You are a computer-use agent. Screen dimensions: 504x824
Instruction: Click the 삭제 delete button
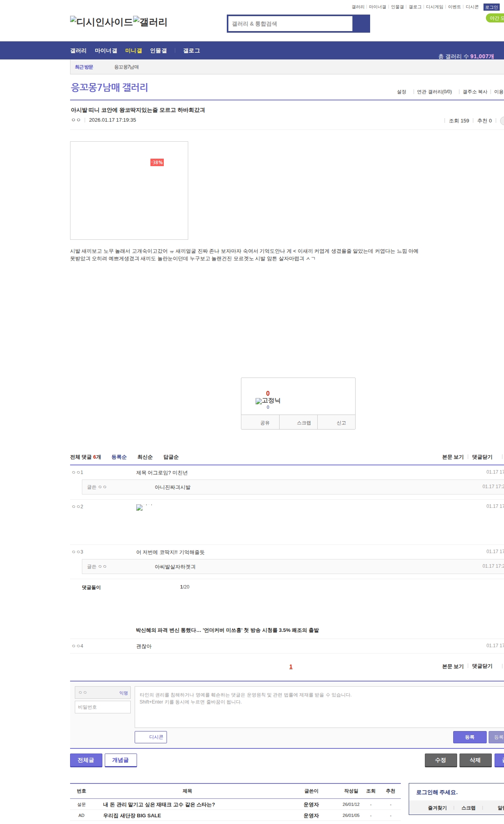click(475, 760)
